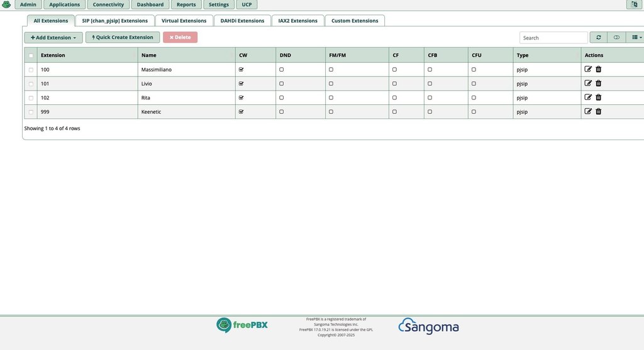Delete extension 100 using trash icon
This screenshot has height=350, width=644.
599,69
